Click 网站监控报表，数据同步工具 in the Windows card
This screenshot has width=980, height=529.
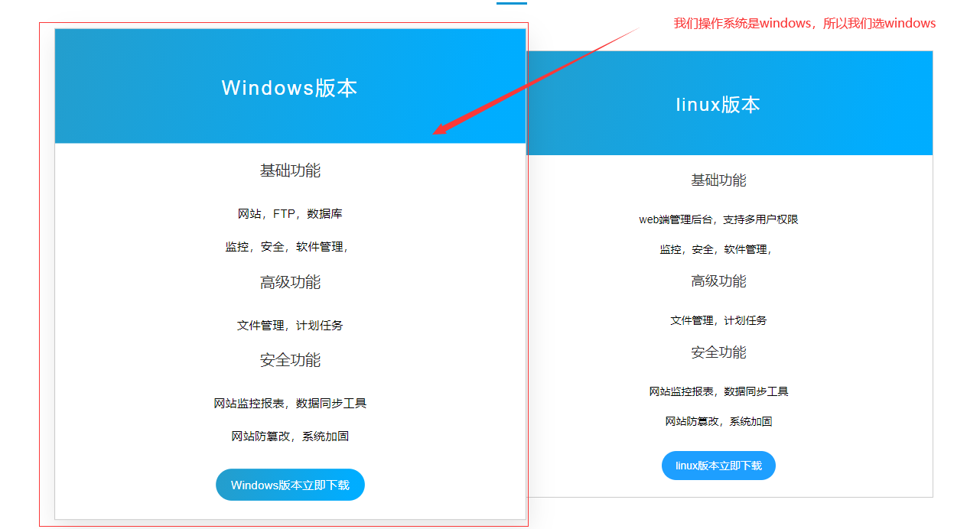click(290, 403)
